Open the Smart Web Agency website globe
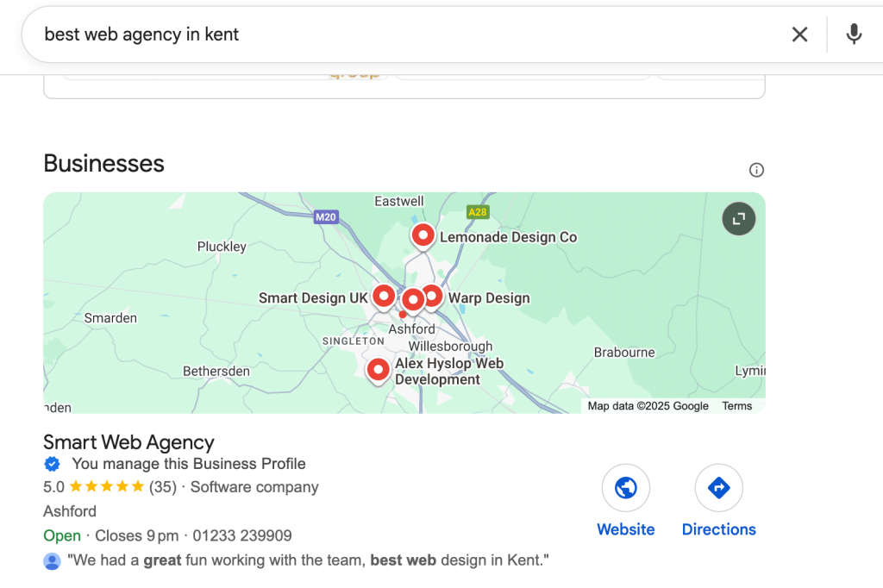Image resolution: width=883 pixels, height=588 pixels. pyautogui.click(x=625, y=489)
